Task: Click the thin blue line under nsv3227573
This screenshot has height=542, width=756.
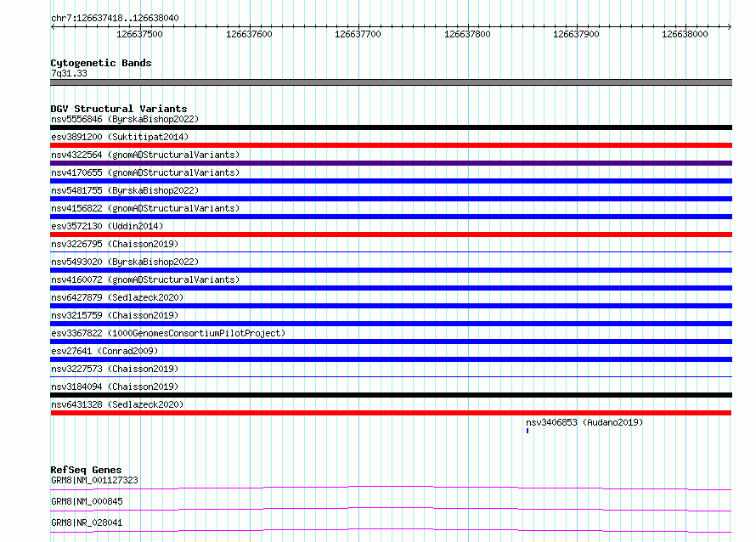Action: pos(391,376)
